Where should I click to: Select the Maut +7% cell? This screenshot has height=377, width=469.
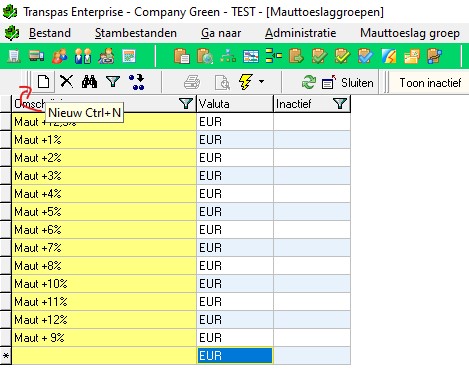[104, 248]
